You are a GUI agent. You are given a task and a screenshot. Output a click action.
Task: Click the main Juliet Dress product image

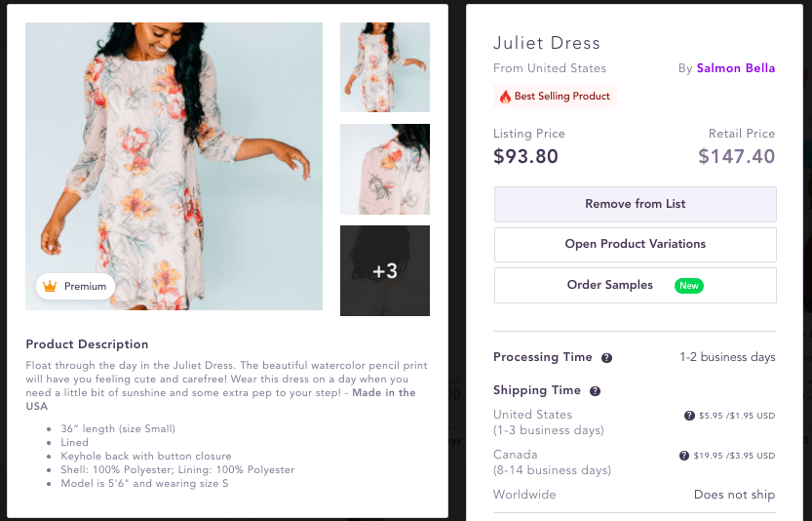coord(174,166)
